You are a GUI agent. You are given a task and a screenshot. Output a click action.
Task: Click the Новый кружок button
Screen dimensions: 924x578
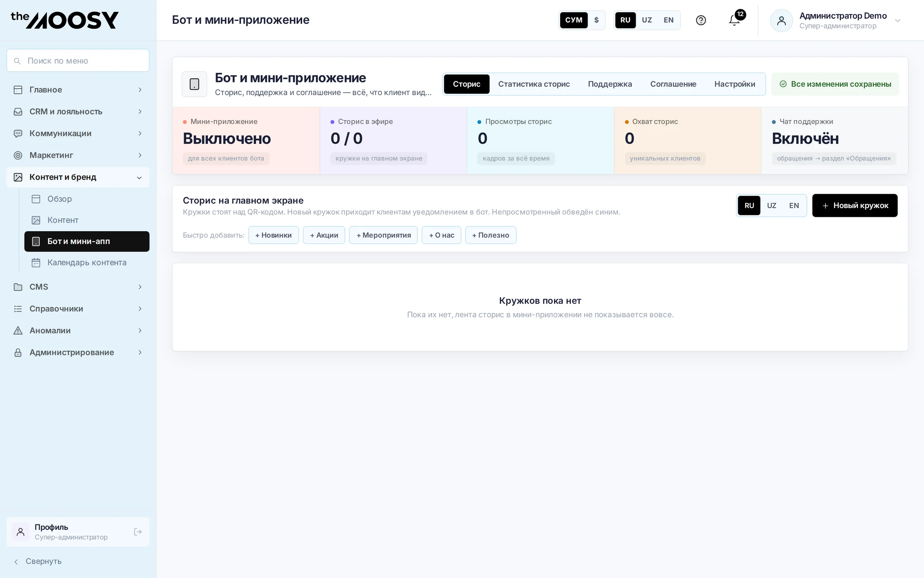[x=855, y=205]
